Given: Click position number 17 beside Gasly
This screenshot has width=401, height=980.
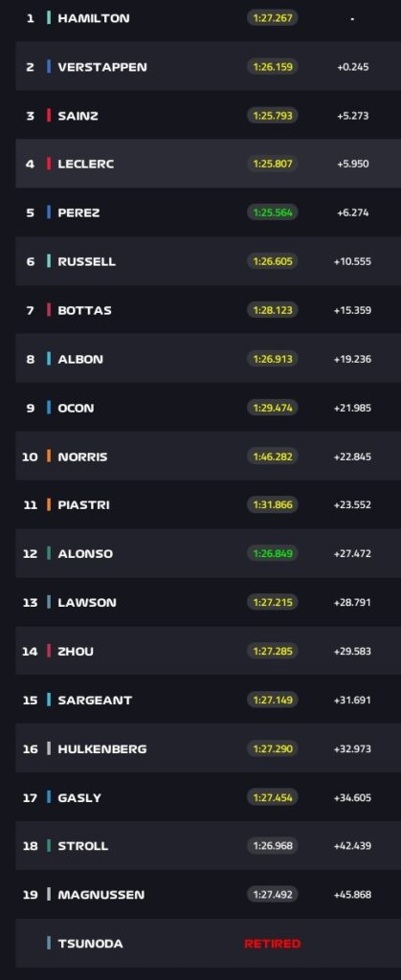Looking at the screenshot, I should (x=30, y=797).
